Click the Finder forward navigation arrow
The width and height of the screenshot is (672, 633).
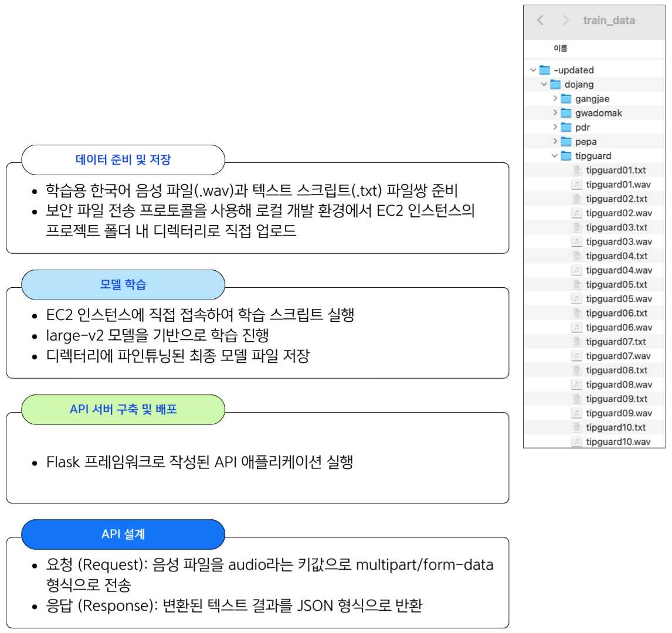point(565,21)
